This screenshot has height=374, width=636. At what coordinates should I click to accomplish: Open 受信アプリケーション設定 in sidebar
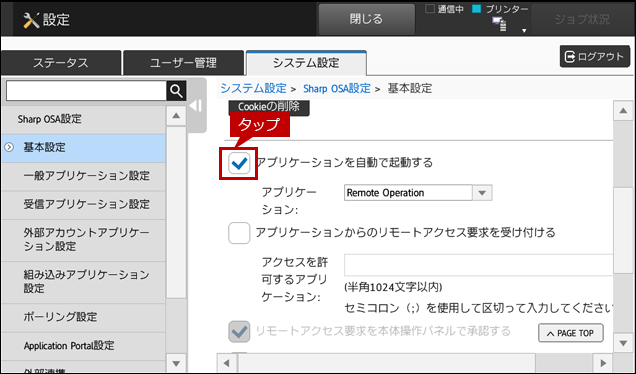(x=84, y=204)
